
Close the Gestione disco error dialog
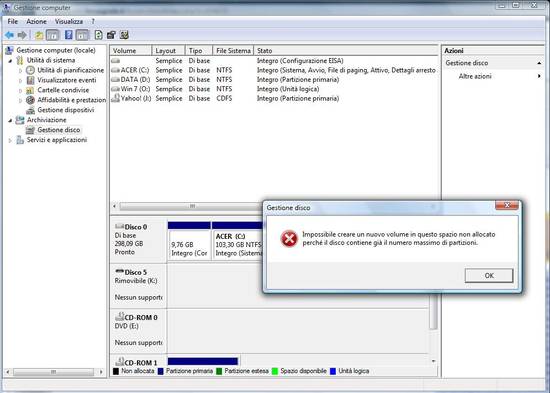[507, 205]
